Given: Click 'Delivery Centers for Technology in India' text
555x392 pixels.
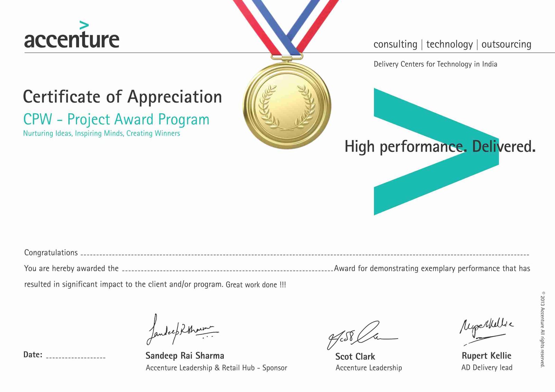Looking at the screenshot, I should point(435,64).
